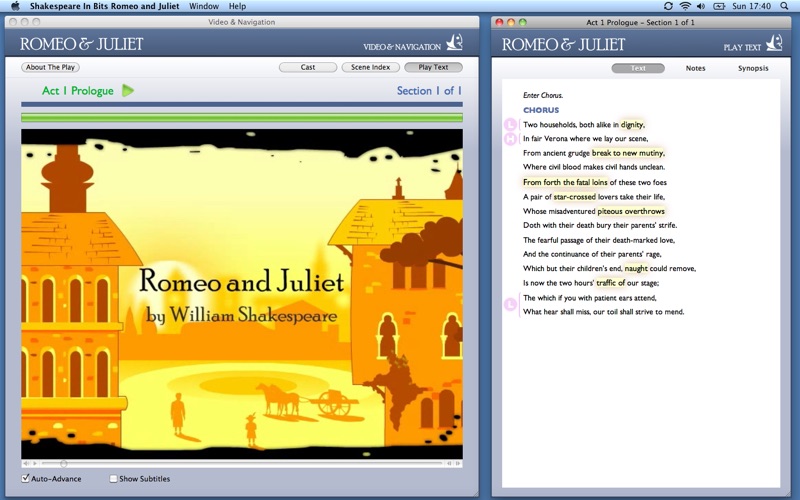Click the Romeo and Juliet video frame
The height and width of the screenshot is (500, 800).
click(x=242, y=294)
